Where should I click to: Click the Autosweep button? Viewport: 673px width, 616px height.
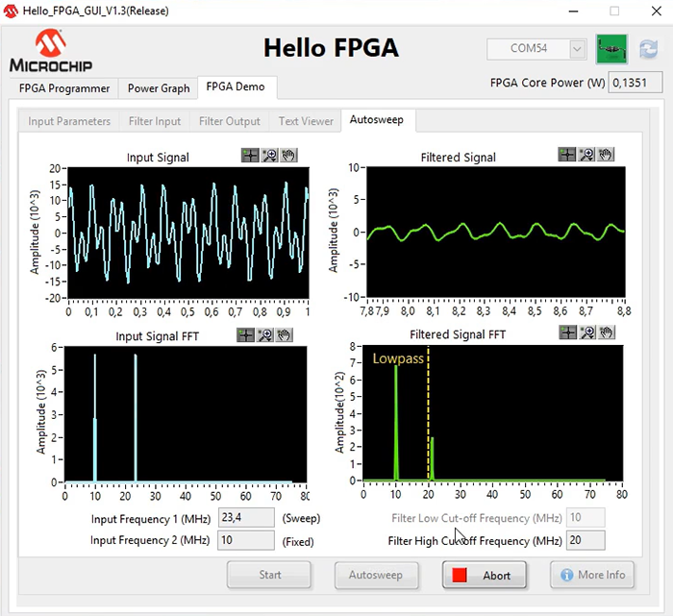375,575
